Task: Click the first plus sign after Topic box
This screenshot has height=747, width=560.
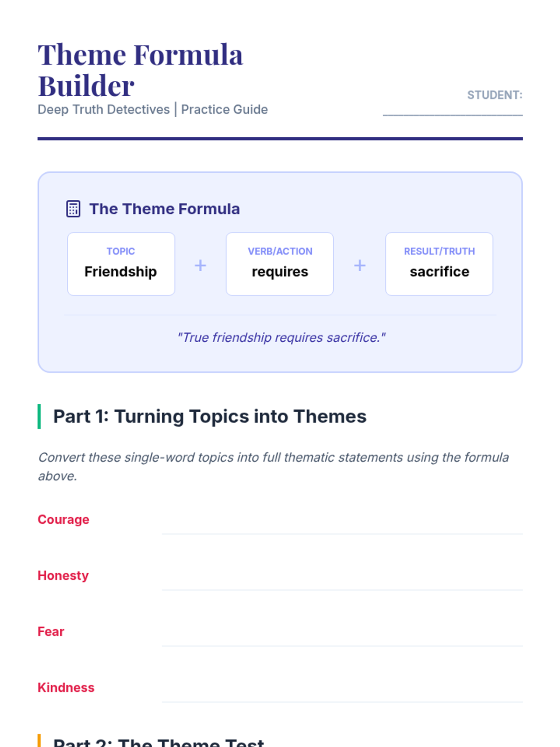Action: pyautogui.click(x=200, y=265)
